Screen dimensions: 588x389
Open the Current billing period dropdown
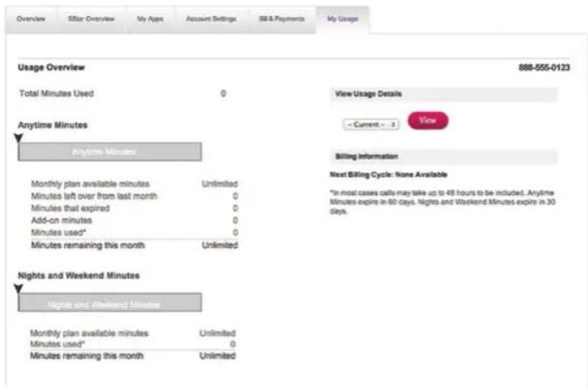pos(371,124)
